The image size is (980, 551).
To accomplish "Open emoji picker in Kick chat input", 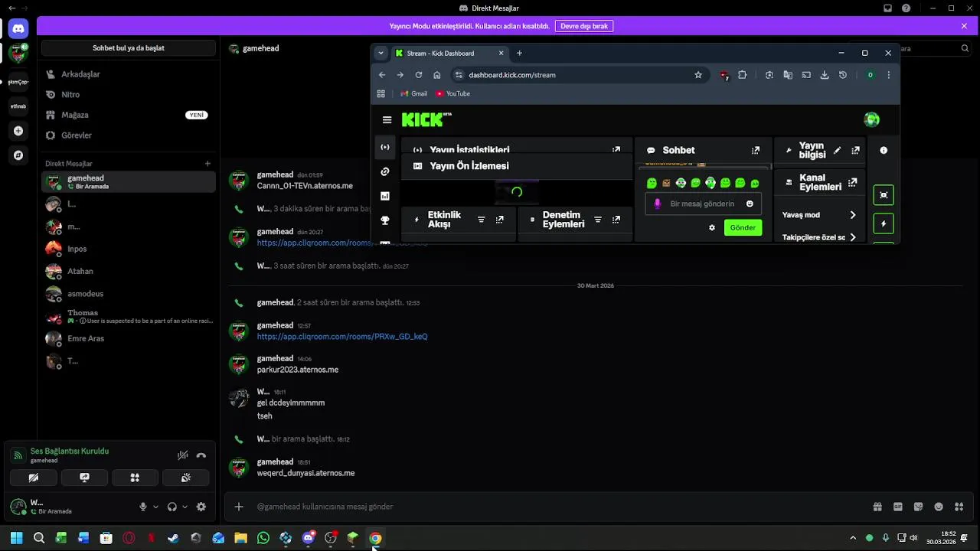I will point(750,204).
